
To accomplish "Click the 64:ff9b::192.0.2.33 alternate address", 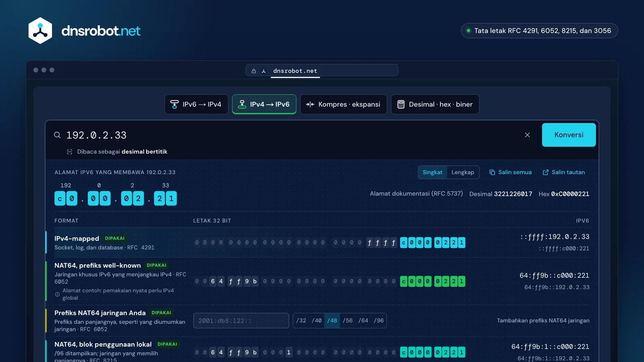I will click(557, 287).
